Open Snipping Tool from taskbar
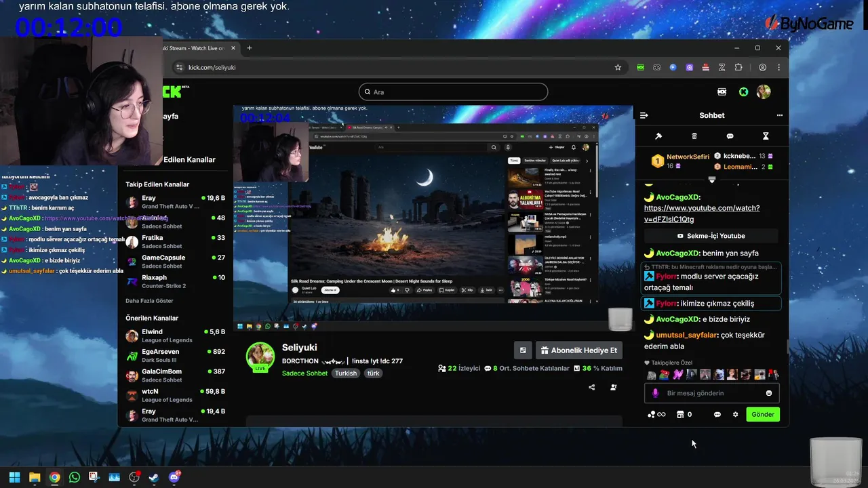This screenshot has height=488, width=868. [x=94, y=477]
